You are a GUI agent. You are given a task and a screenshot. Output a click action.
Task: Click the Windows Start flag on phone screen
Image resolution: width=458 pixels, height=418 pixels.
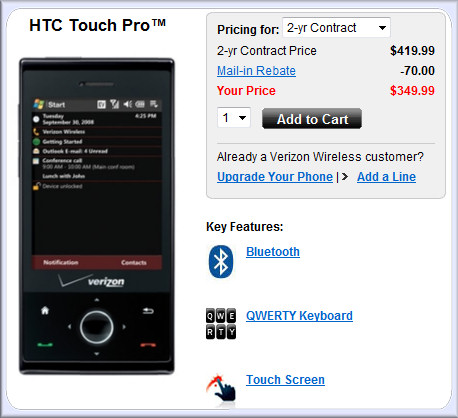point(39,104)
